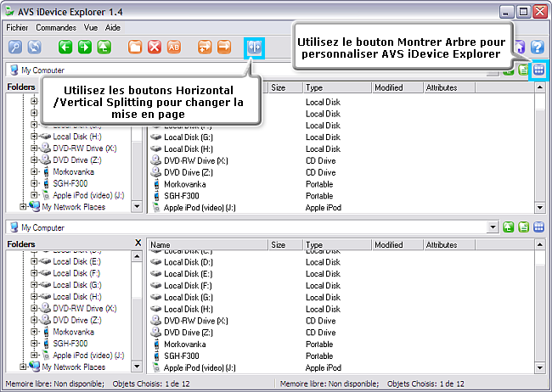Click the orange Move arrow icon
This screenshot has width=552, height=392.
click(x=224, y=47)
